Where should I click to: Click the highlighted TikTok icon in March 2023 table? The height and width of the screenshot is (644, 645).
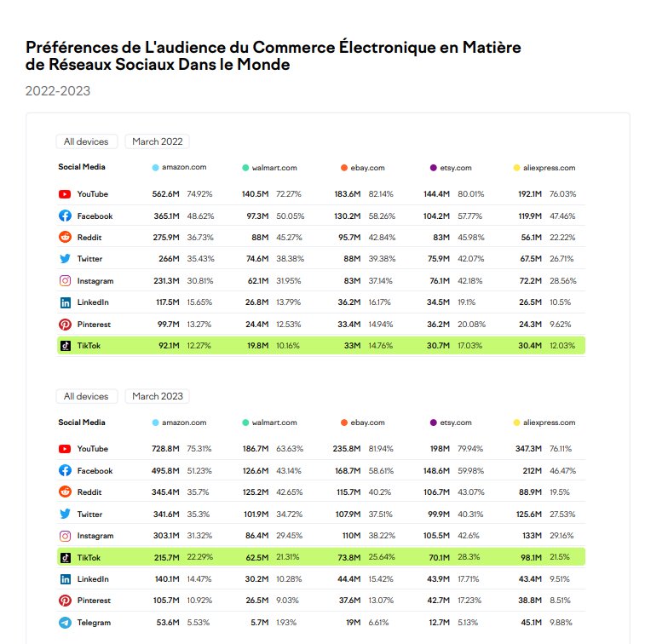click(x=65, y=557)
